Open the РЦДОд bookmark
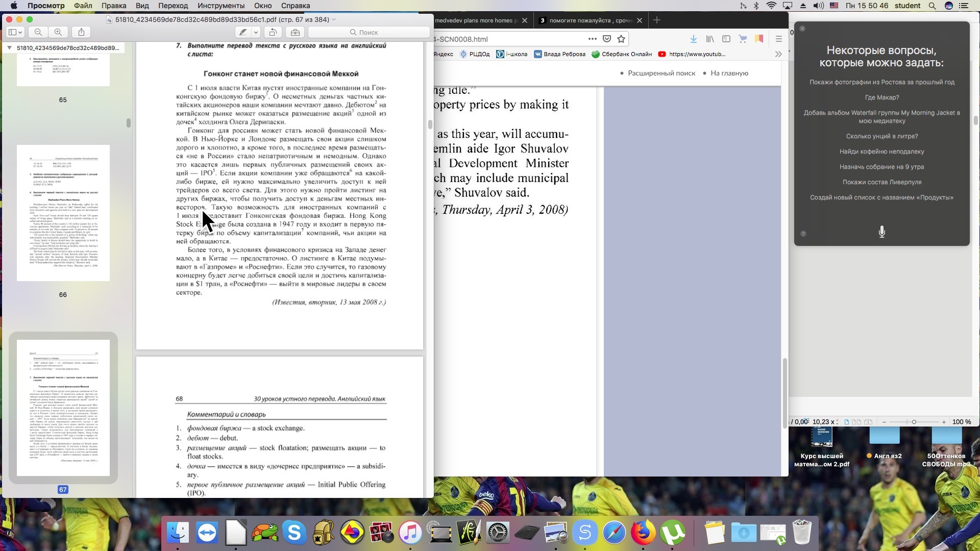The width and height of the screenshot is (980, 551). [x=475, y=54]
